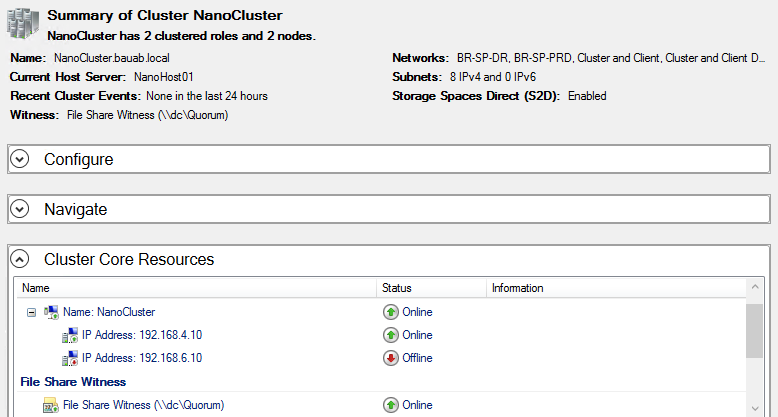Click the red Offline arrow for 192.168.6.10
The height and width of the screenshot is (417, 778).
[390, 358]
